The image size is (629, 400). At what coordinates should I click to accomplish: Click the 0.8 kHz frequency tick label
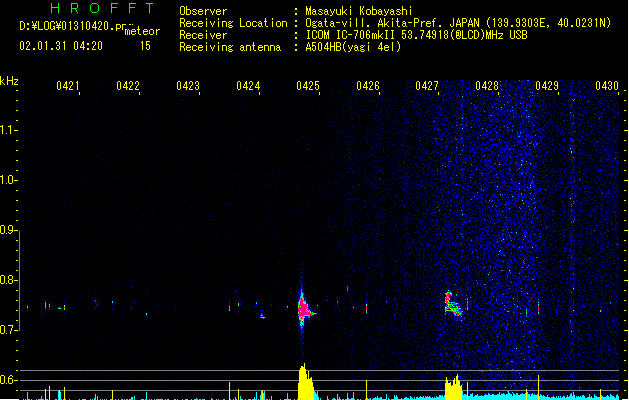(8, 280)
